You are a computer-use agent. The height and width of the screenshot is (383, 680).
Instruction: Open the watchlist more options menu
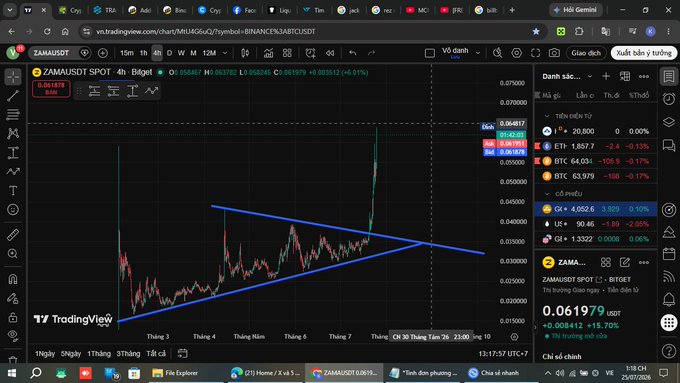[644, 76]
